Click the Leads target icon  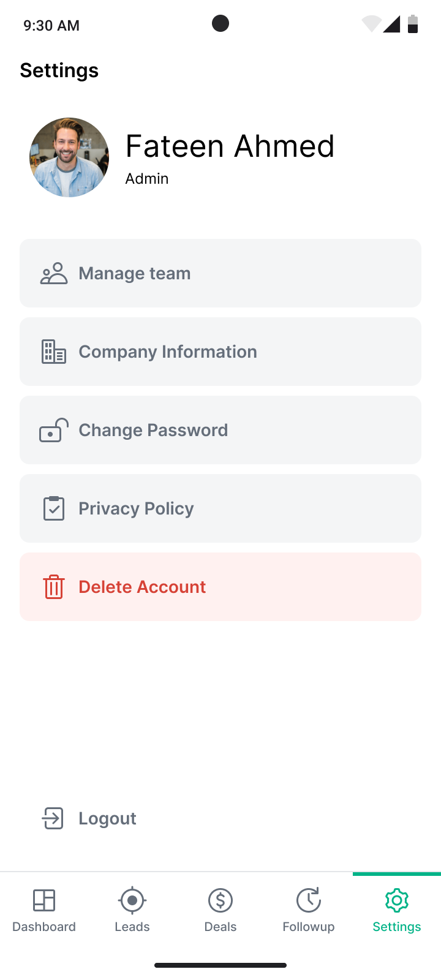click(132, 900)
